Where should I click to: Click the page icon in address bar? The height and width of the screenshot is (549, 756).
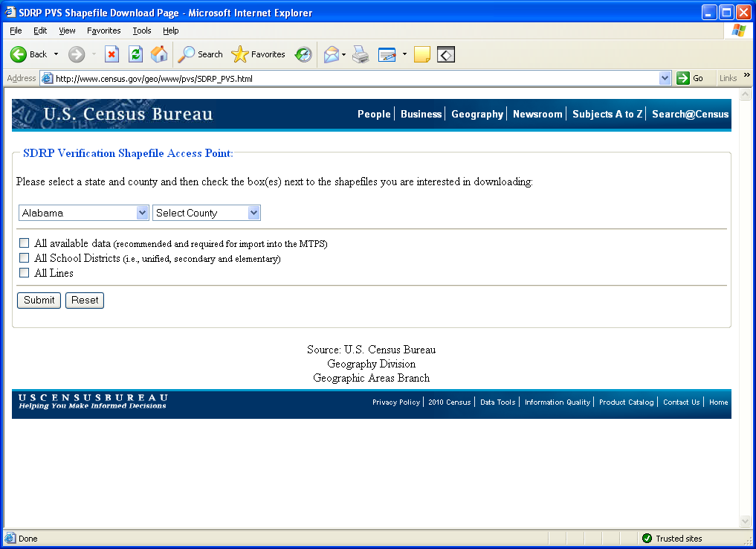click(x=48, y=78)
